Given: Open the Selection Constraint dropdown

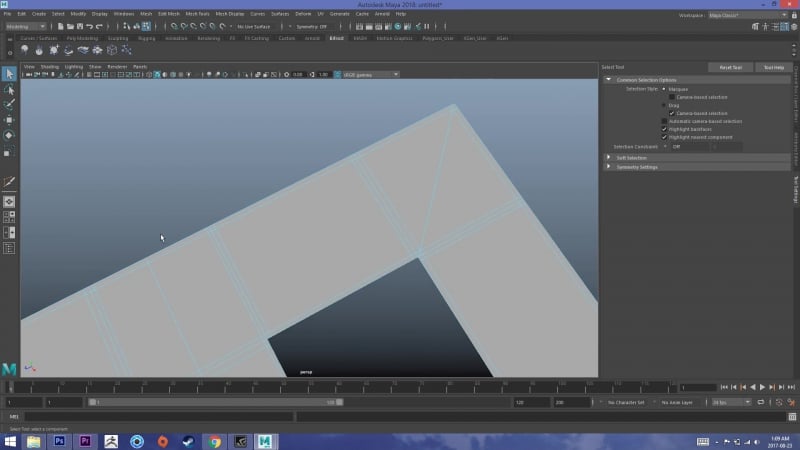Looking at the screenshot, I should pyautogui.click(x=690, y=147).
